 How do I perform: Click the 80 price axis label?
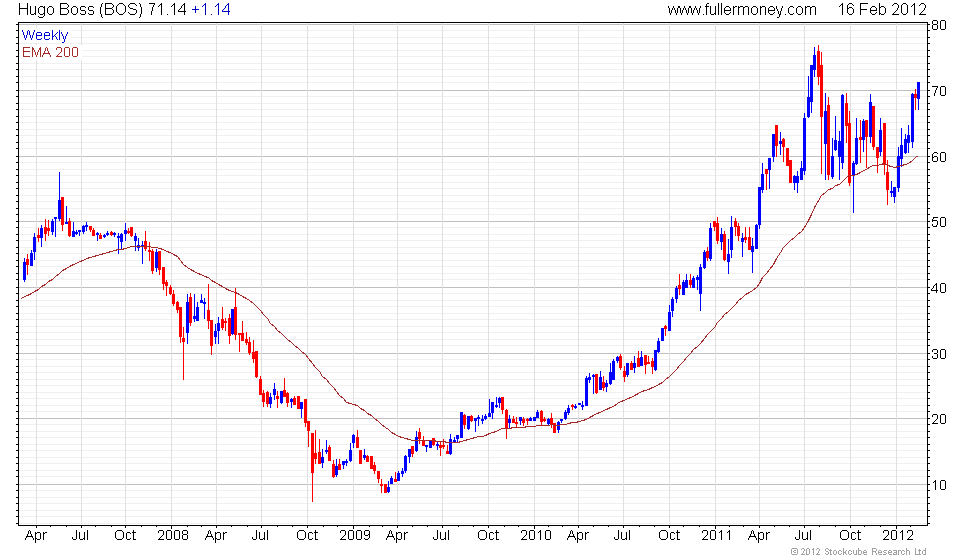tap(939, 26)
